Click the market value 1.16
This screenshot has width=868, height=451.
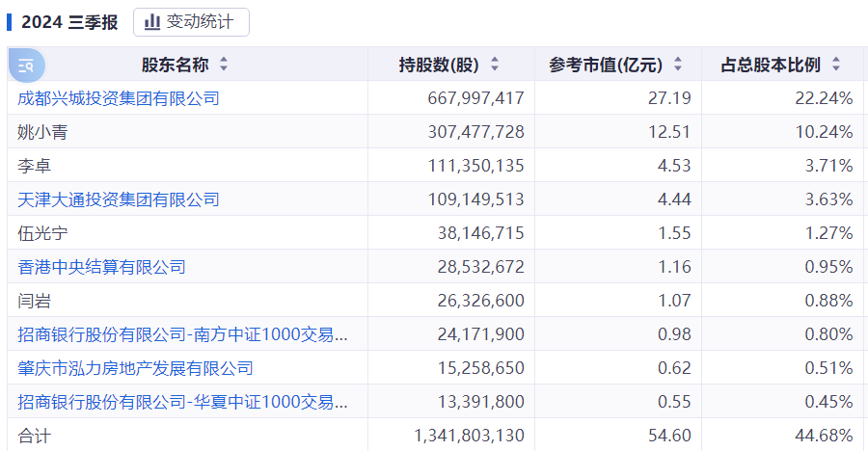[674, 267]
